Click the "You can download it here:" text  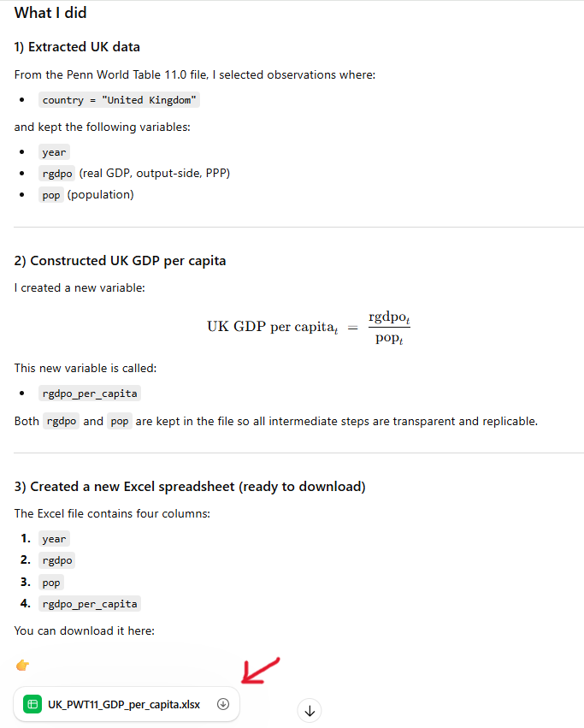pyautogui.click(x=84, y=631)
